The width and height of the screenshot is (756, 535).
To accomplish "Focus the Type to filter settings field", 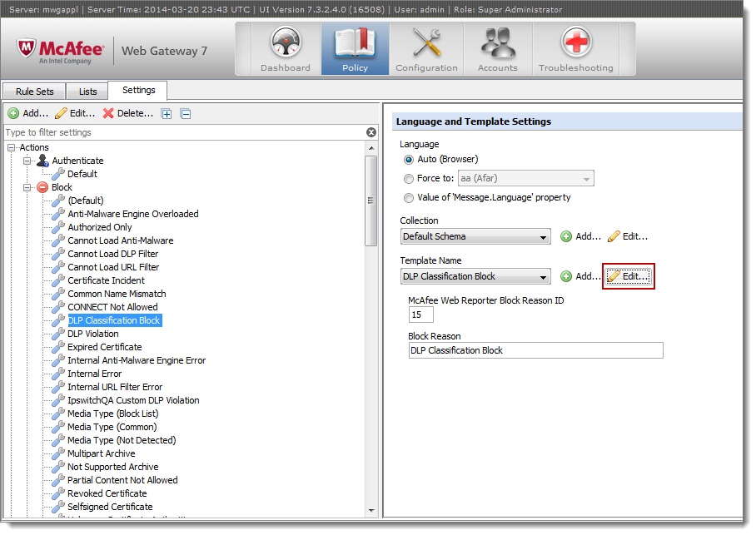I will (x=185, y=132).
